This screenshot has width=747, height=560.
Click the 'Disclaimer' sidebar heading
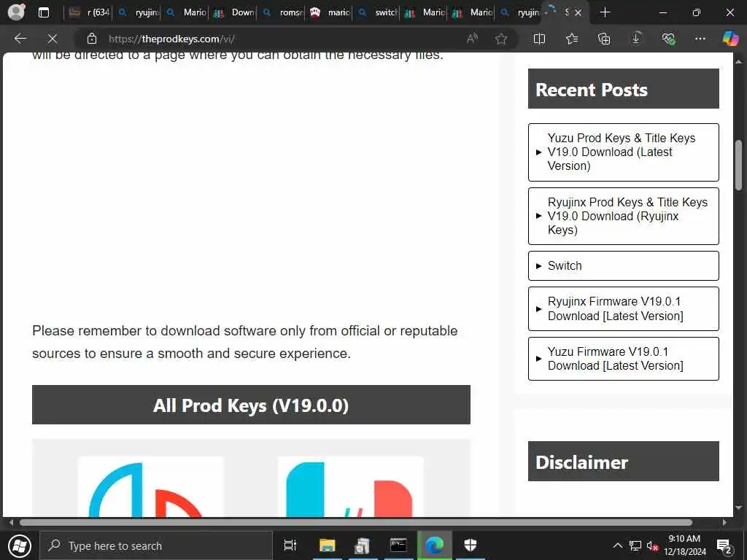click(623, 461)
